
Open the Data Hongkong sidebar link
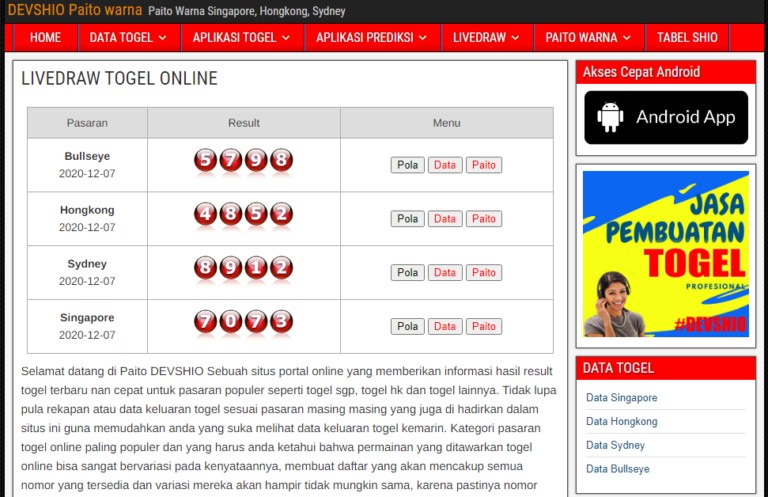622,421
